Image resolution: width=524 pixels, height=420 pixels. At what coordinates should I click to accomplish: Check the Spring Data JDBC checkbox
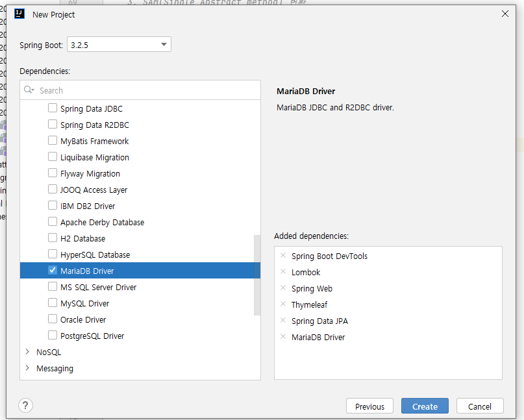point(53,108)
